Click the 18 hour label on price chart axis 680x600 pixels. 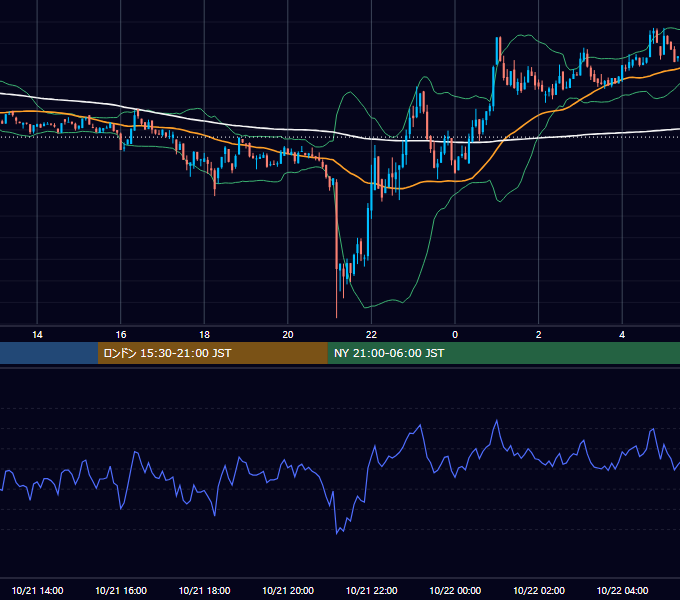(204, 335)
